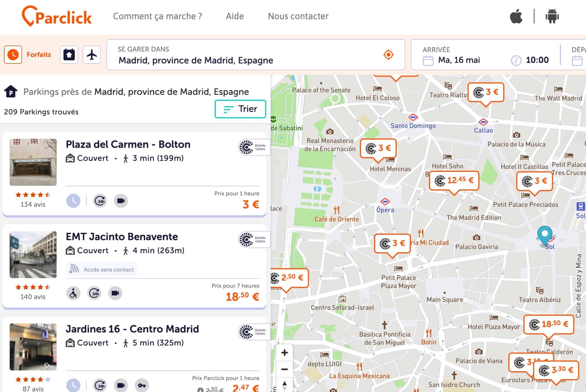Viewport: 586px width, 392px height.
Task: Click 209 Parkings trouvés text
Action: 41,112
